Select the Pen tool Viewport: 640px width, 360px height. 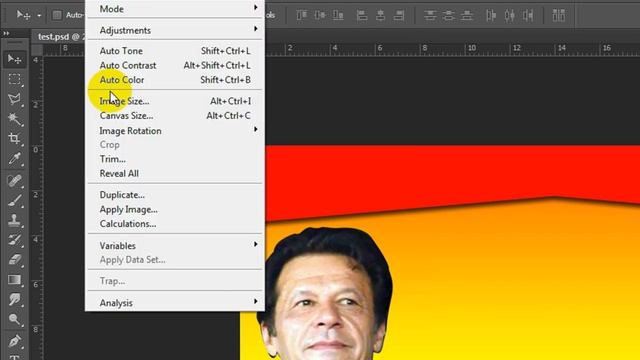pos(14,341)
